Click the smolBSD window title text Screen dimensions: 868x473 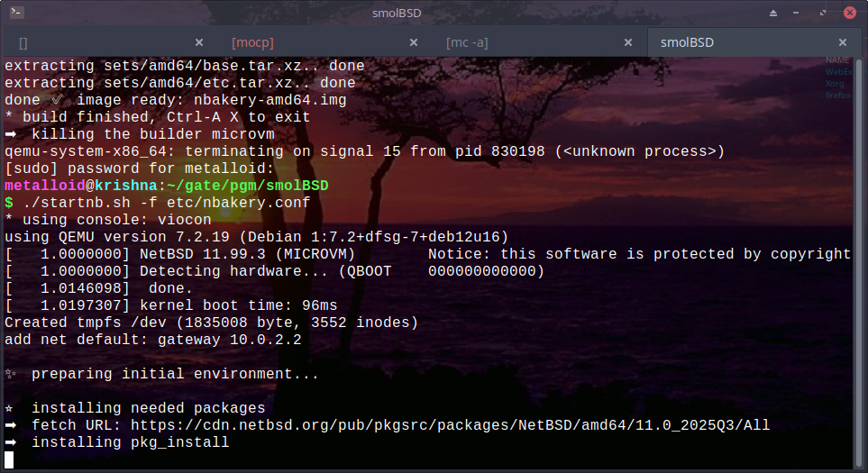click(433, 13)
